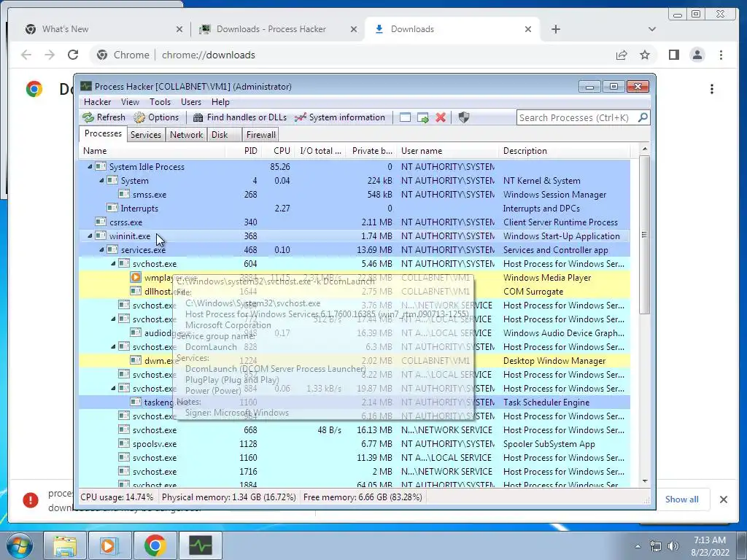Click scrollbar down arrow in process list

pyautogui.click(x=645, y=481)
